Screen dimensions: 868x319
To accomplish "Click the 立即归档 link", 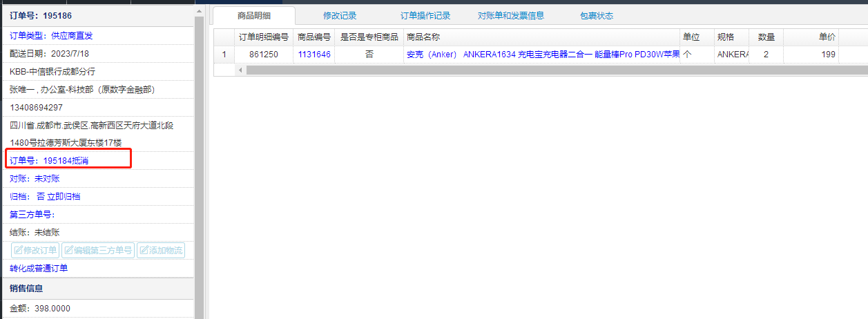I will click(64, 196).
